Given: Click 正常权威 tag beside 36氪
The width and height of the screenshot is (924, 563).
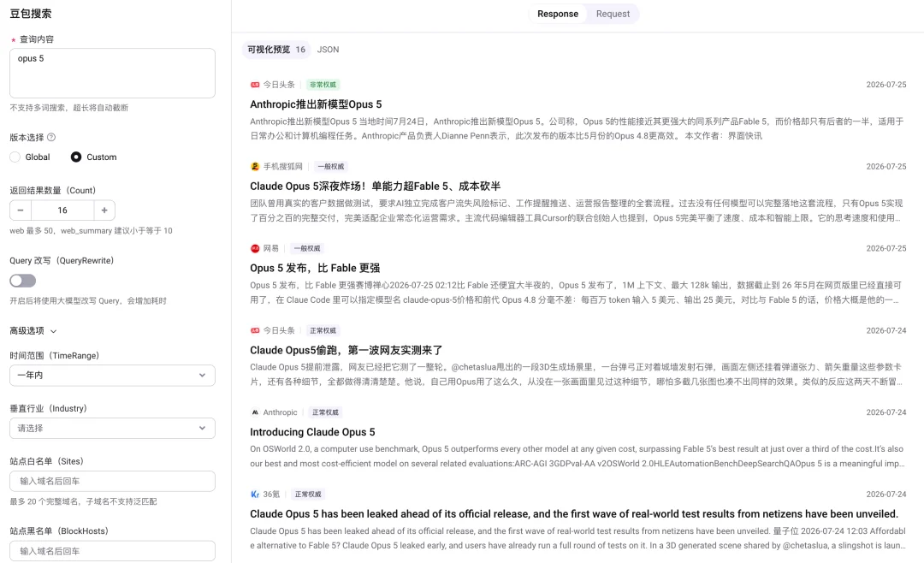Looking at the screenshot, I should coord(308,495).
